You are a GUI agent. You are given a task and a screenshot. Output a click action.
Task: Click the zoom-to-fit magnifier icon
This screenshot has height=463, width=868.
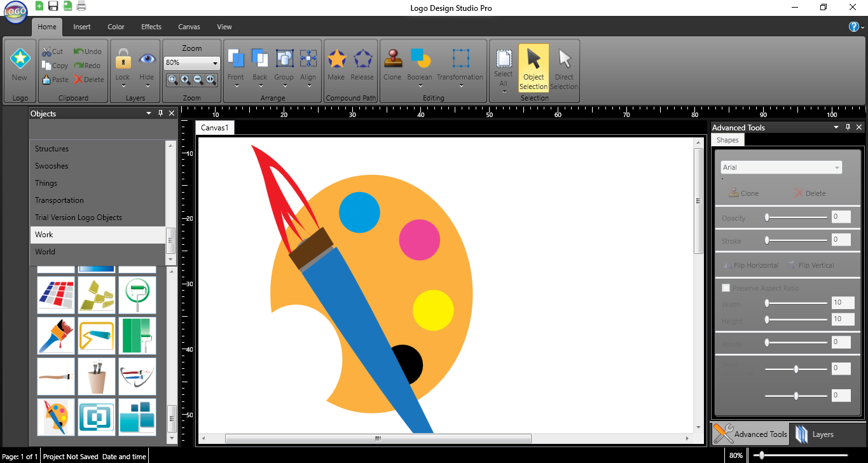172,79
